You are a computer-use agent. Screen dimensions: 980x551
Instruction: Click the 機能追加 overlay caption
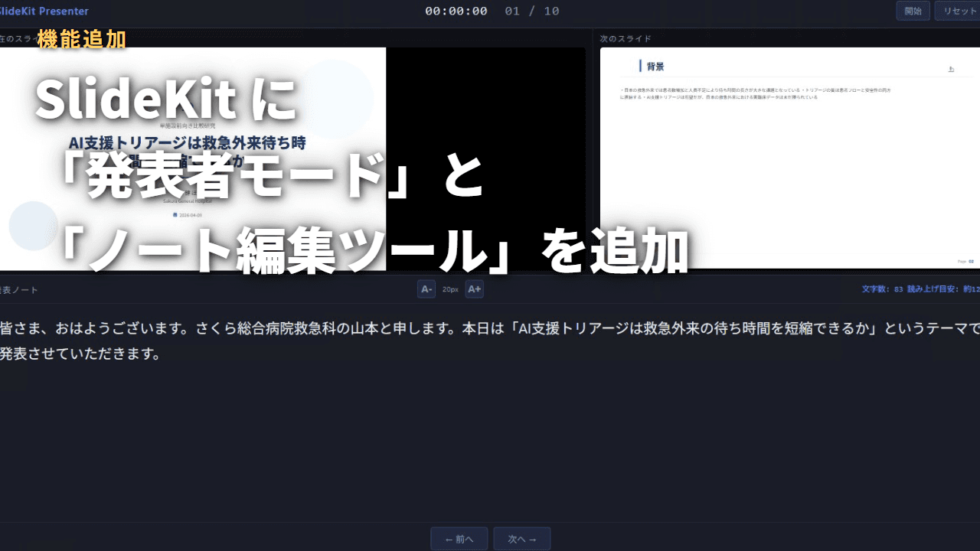(81, 40)
